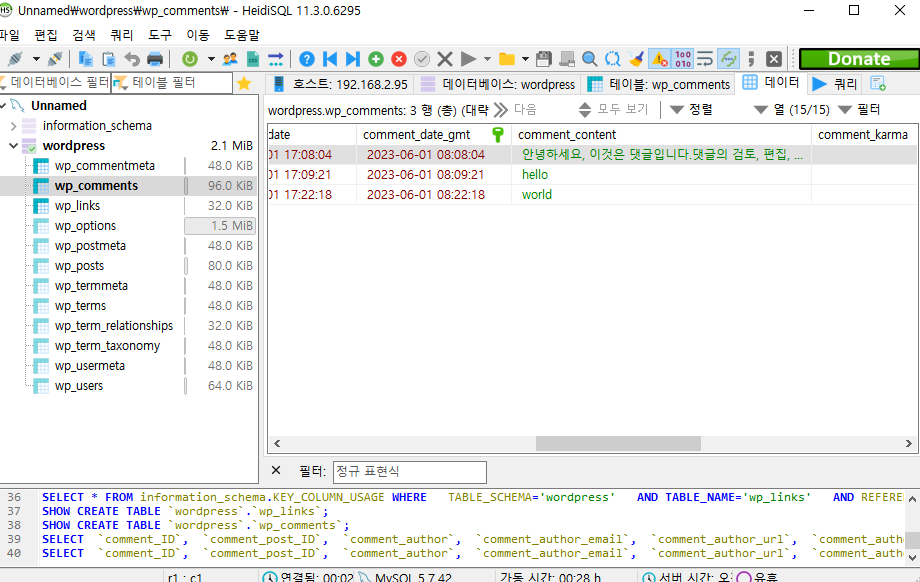Click the Undo arrow icon

[132, 59]
